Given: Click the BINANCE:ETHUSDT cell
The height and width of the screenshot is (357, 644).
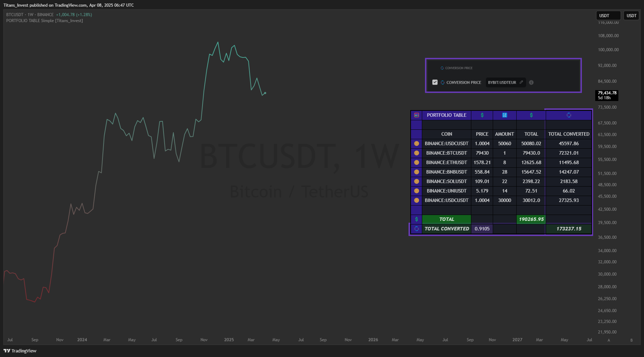Looking at the screenshot, I should coord(447,162).
